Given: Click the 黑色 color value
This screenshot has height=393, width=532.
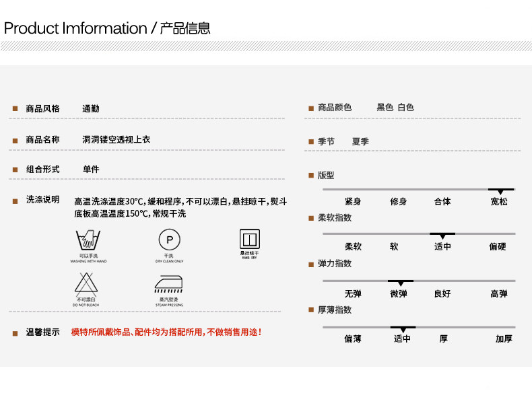Looking at the screenshot, I should [x=385, y=108].
